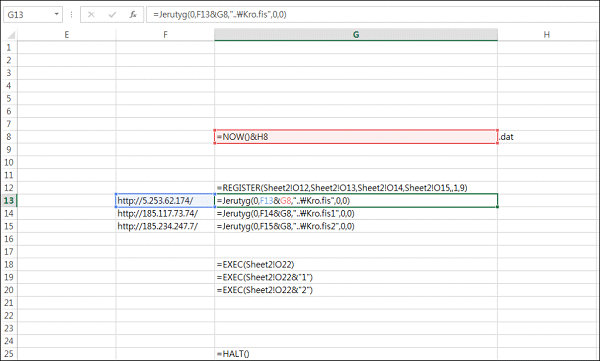
Task: Select row 8 header
Action: point(9,137)
